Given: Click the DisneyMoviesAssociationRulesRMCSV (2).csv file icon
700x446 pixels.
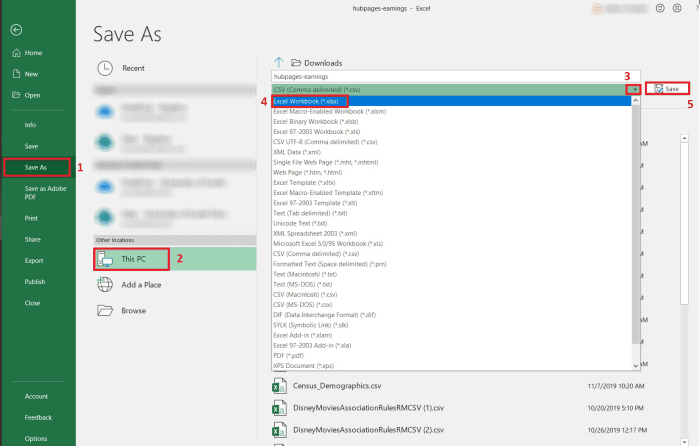Looking at the screenshot, I should pyautogui.click(x=279, y=430).
